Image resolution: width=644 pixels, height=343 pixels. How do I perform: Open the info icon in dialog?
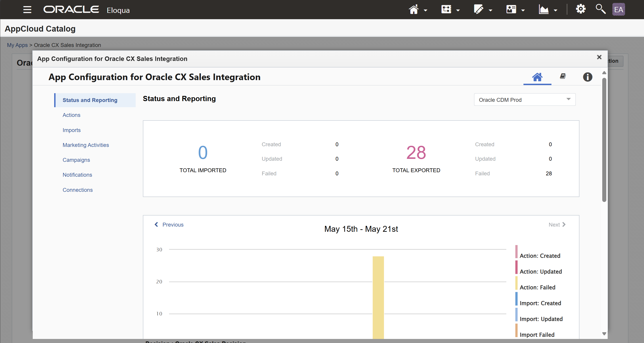(588, 77)
